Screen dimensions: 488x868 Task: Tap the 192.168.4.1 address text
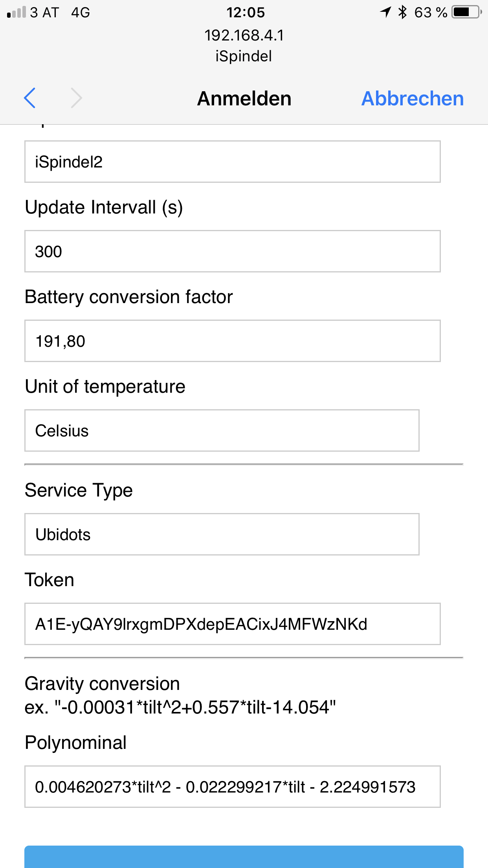[244, 35]
